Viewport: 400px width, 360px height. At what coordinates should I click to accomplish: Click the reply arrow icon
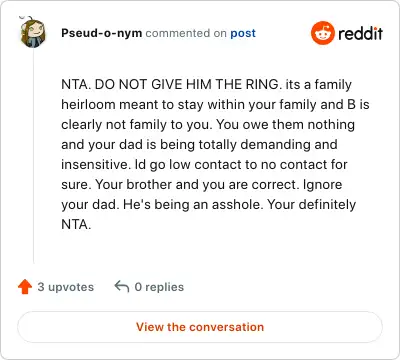click(122, 286)
